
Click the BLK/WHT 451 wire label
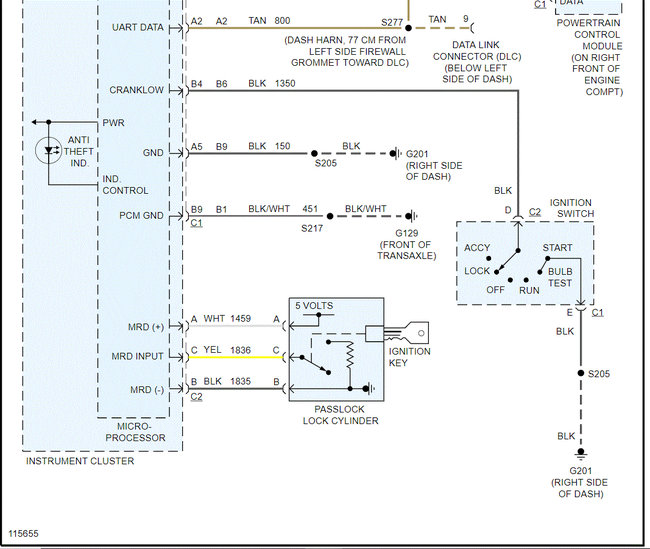283,209
